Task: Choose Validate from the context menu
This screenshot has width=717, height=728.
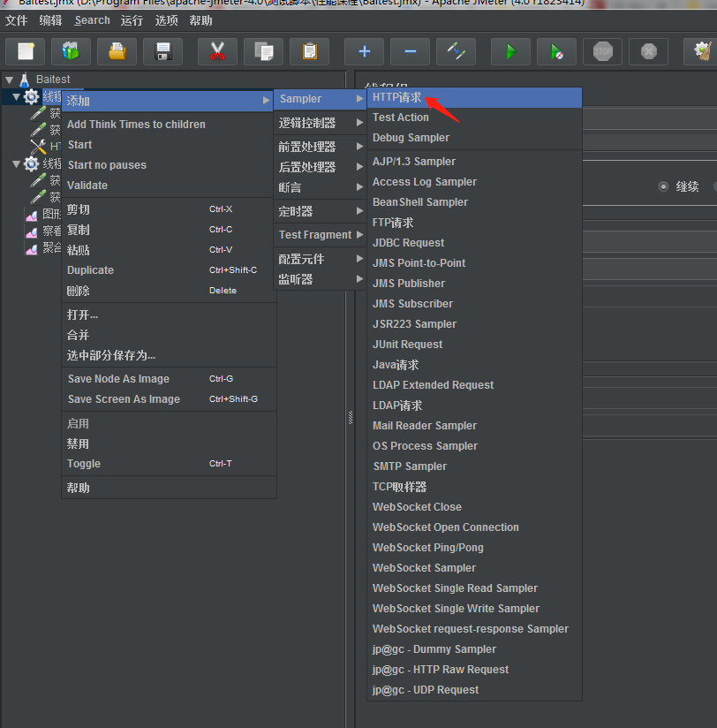Action: pos(169,186)
